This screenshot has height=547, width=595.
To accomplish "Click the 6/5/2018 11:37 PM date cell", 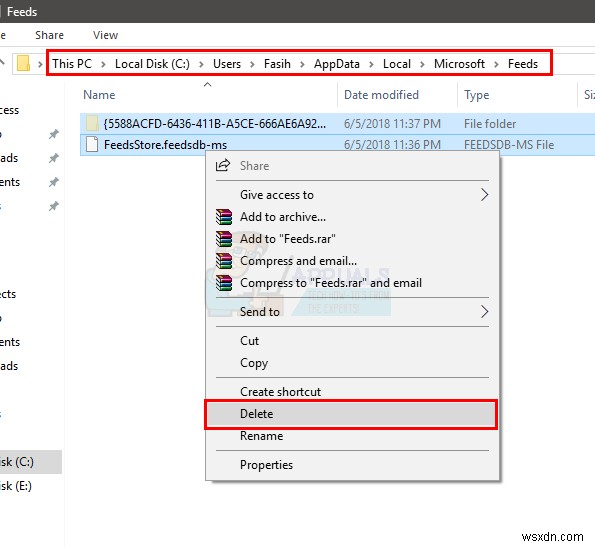I will point(392,123).
